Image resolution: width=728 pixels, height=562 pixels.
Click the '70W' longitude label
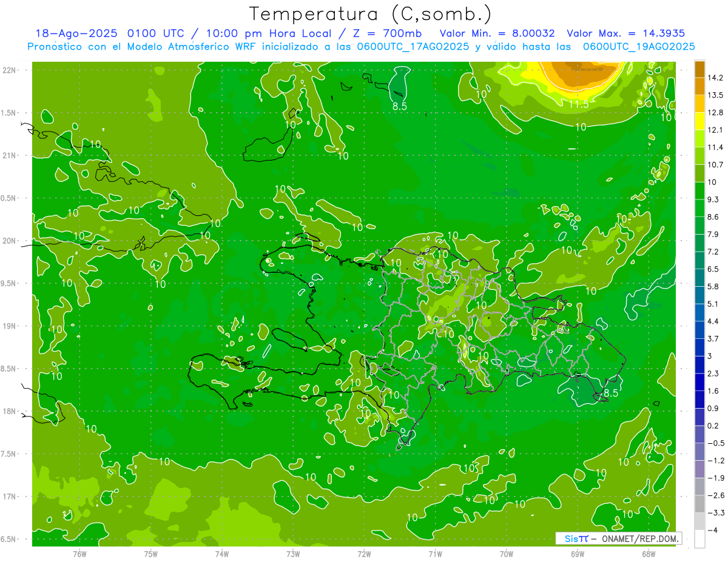pyautogui.click(x=507, y=554)
